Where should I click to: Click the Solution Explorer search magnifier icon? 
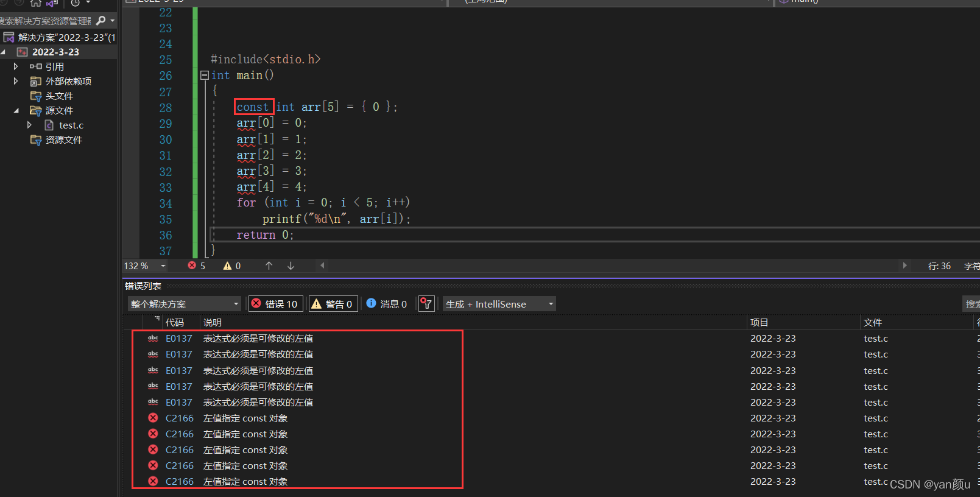100,21
